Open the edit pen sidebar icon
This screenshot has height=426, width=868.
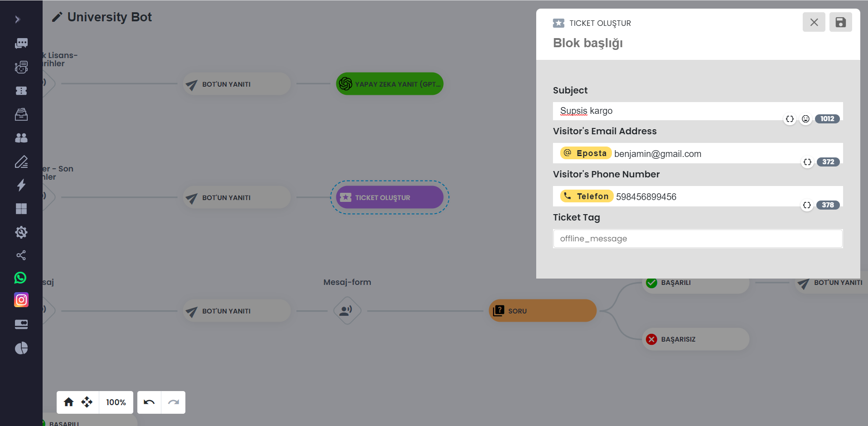[x=21, y=162]
